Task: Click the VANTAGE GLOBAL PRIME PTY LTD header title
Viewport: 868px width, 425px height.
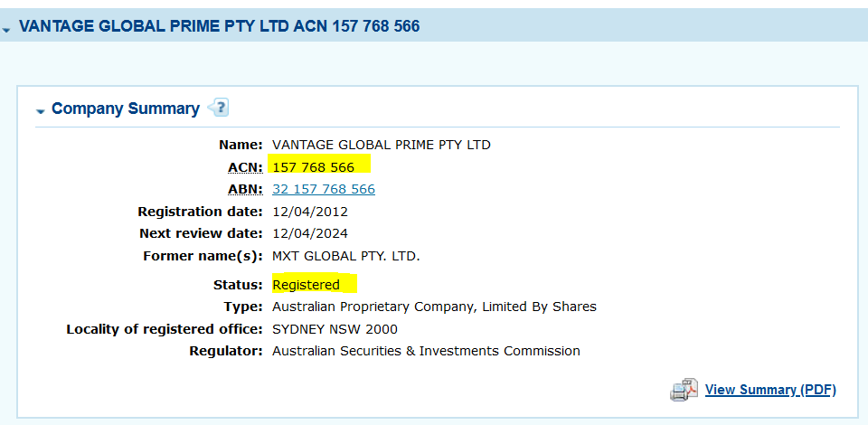Action: point(219,26)
